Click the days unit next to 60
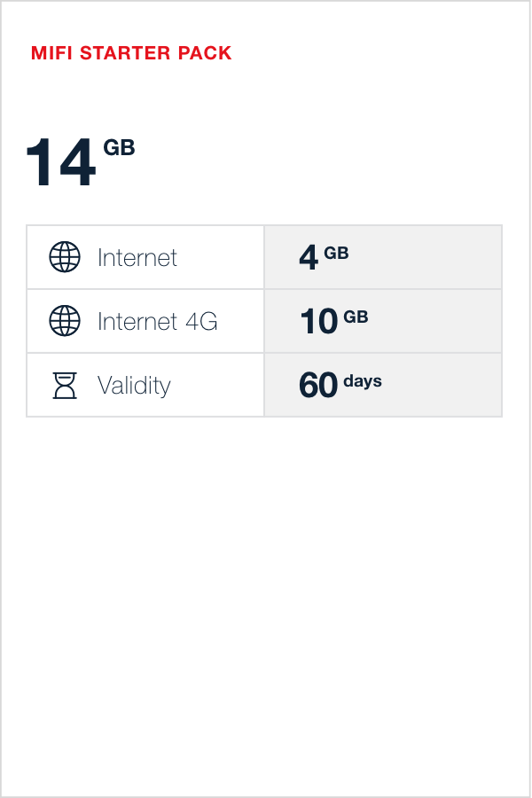 click(363, 381)
